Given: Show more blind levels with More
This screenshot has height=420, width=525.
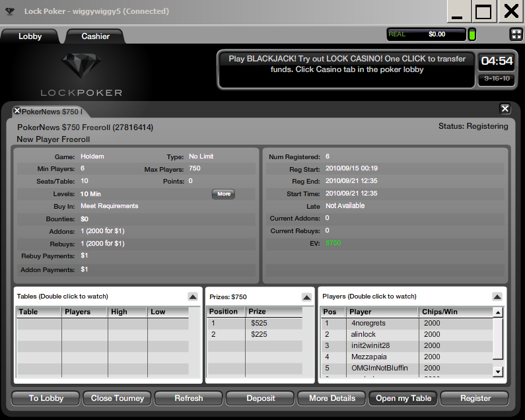Looking at the screenshot, I should 224,194.
